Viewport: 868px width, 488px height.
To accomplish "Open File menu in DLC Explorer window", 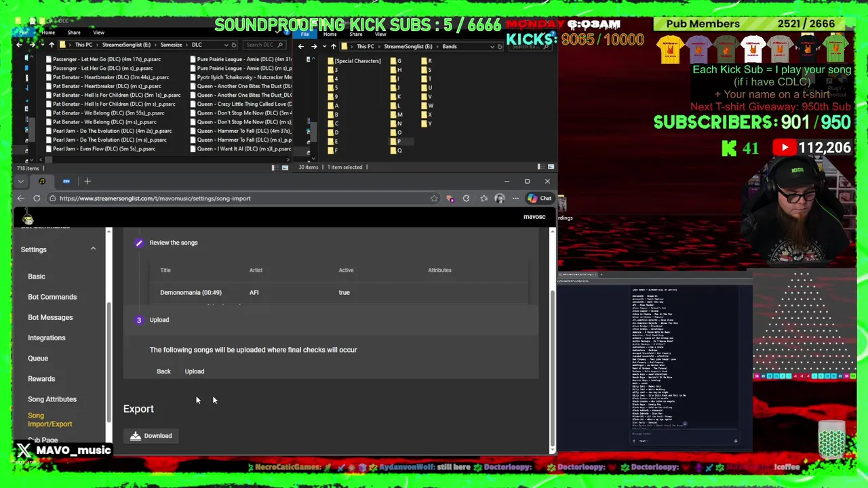I will point(22,33).
